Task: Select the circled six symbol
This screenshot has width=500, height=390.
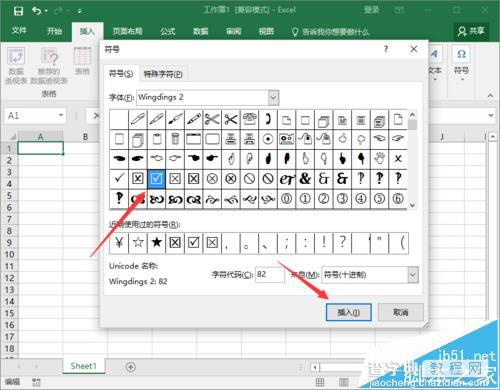Action: (x=398, y=199)
